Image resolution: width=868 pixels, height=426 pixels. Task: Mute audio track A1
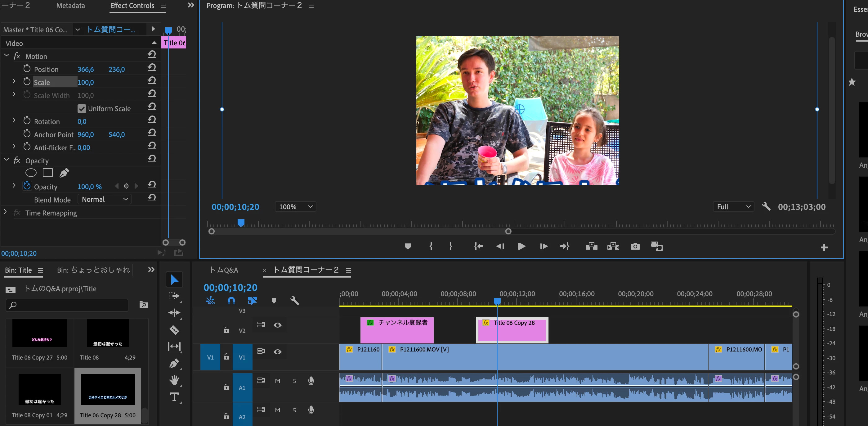(277, 381)
